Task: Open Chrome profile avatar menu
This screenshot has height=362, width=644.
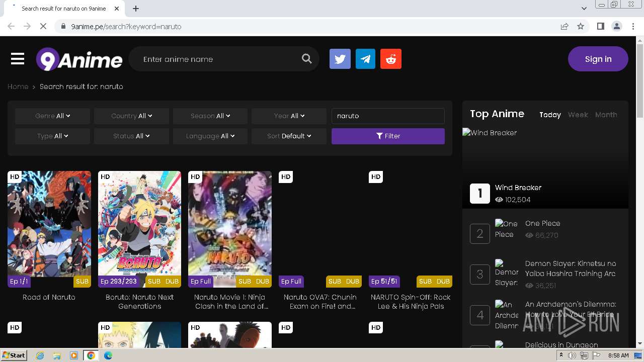Action: point(616,26)
